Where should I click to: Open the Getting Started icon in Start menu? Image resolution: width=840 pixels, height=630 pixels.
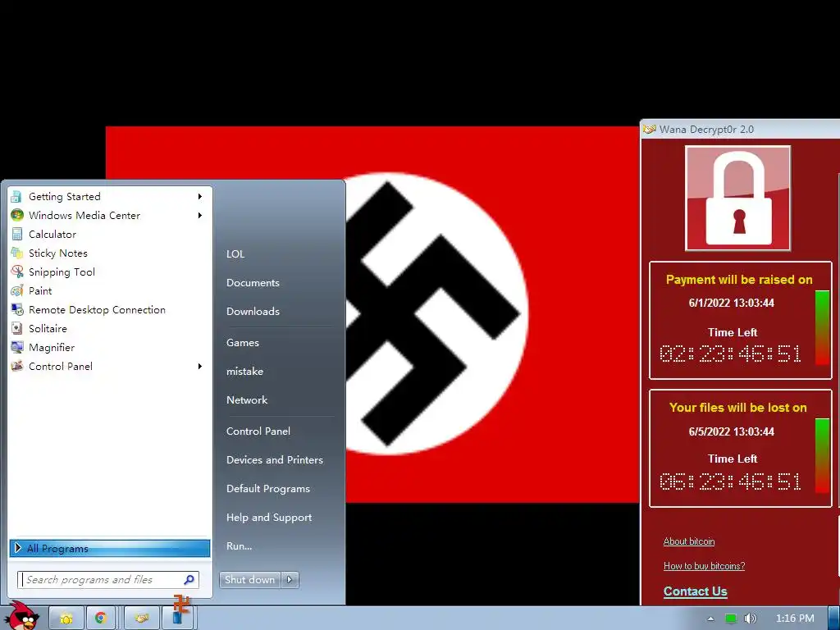[x=16, y=197]
